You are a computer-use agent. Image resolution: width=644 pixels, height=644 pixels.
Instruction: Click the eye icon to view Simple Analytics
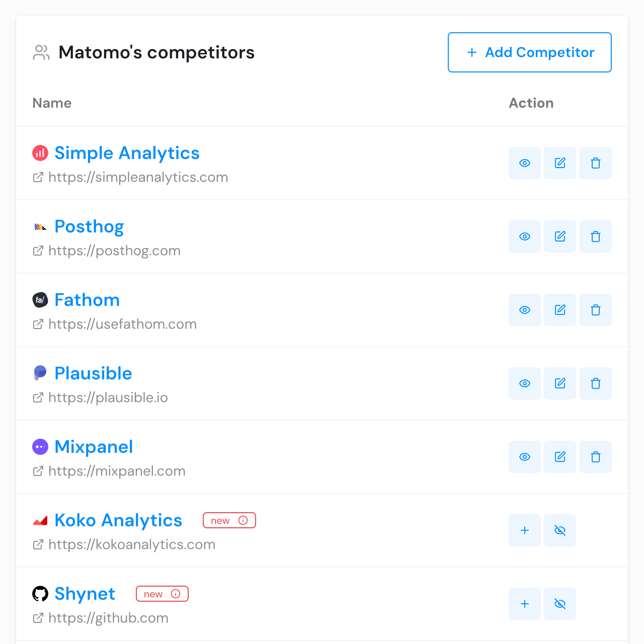[x=525, y=163]
